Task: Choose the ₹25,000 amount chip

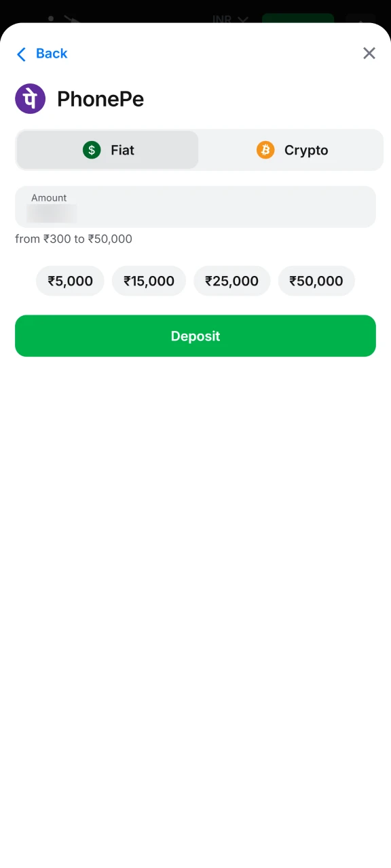Action: pyautogui.click(x=231, y=281)
